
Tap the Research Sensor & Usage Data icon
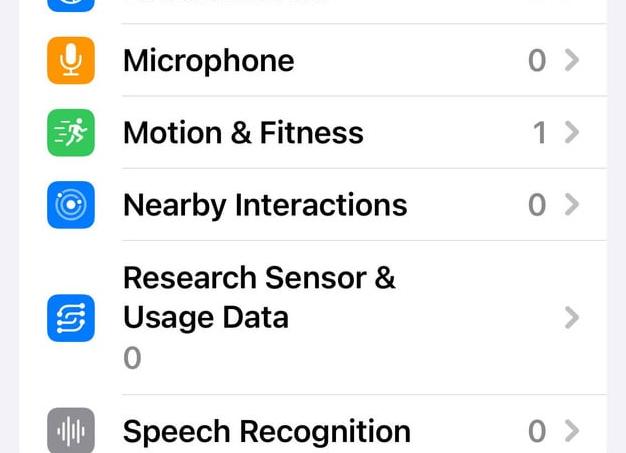coord(71,318)
